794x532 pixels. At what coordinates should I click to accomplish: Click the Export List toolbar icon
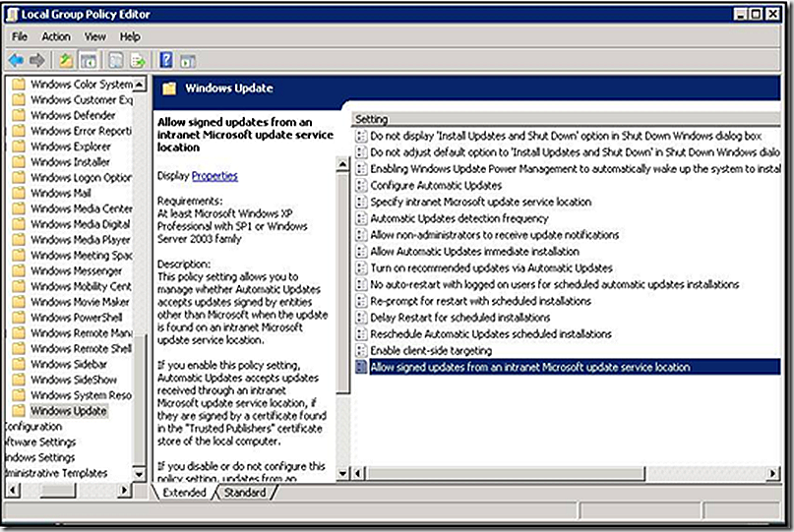[x=137, y=61]
